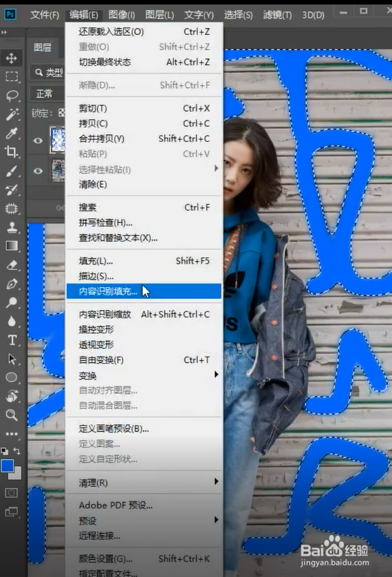
Task: Choose 合并拷贝(Y) menu entry
Action: [144, 138]
